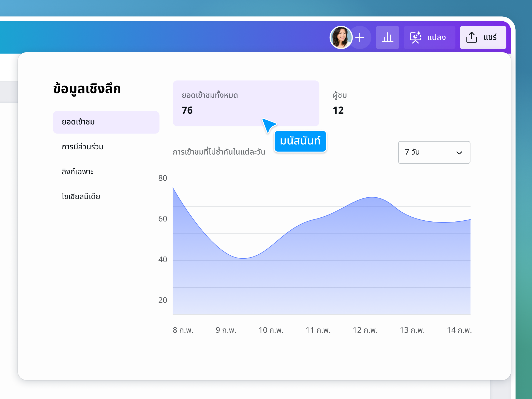Viewport: 532px width, 399px height.
Task: Open the 7 วัน date range dropdown
Action: pos(434,152)
